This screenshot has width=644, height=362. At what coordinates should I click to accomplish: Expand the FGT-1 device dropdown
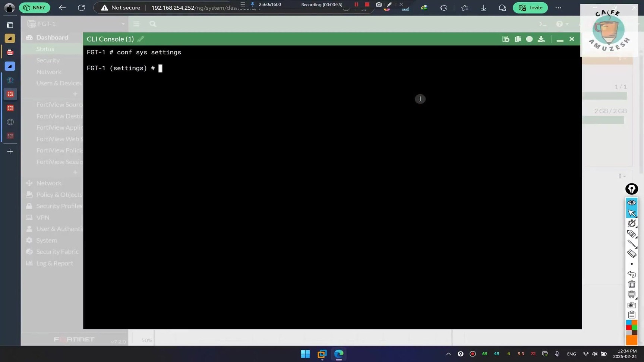pyautogui.click(x=76, y=24)
